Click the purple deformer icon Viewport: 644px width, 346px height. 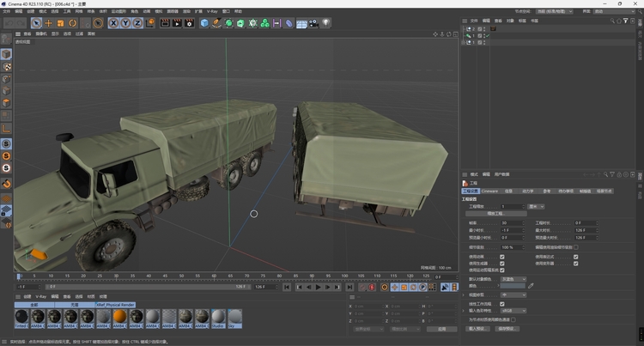[289, 23]
